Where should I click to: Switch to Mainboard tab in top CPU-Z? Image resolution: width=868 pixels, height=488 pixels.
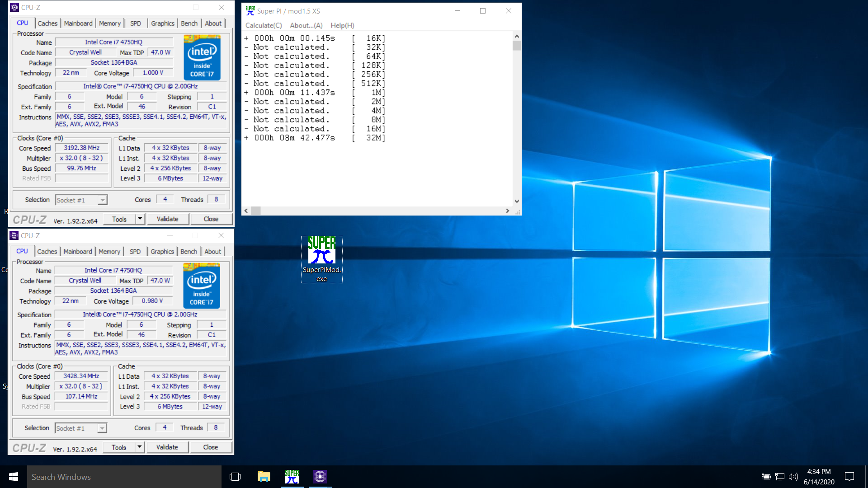(x=78, y=23)
